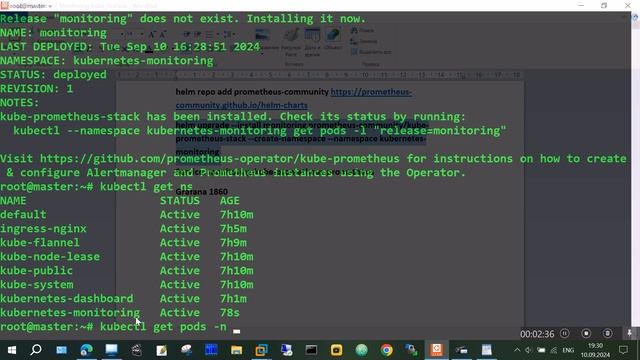
Task: Open taskbar Search magnifier
Action: click(36, 350)
